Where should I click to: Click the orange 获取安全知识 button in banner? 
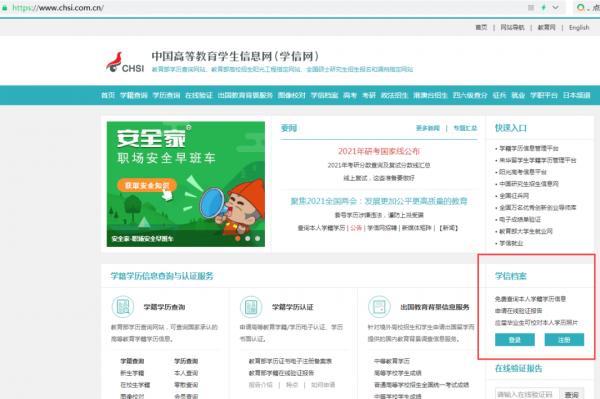147,186
